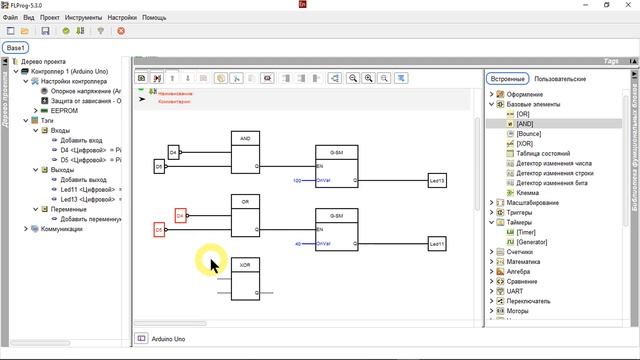Expand the Оформление library group

click(x=491, y=94)
